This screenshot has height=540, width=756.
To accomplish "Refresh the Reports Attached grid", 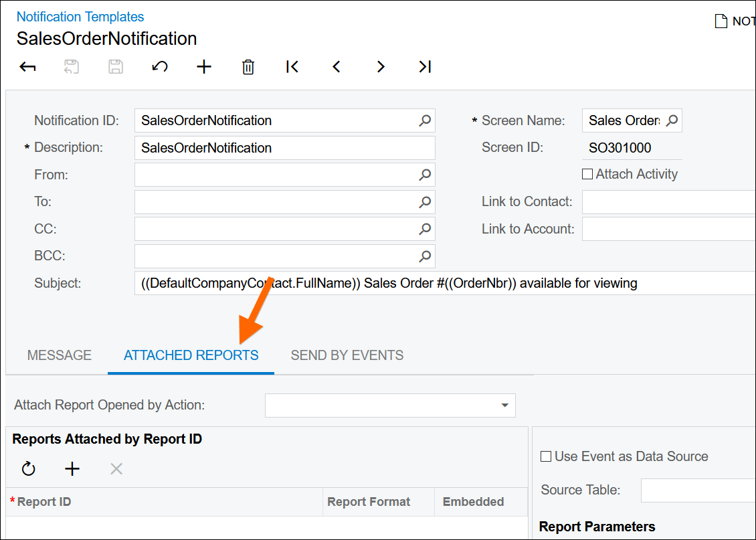I will 28,469.
